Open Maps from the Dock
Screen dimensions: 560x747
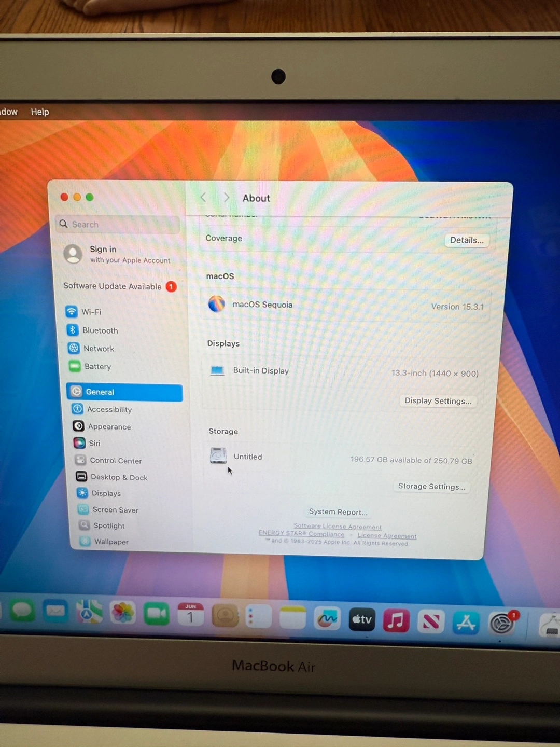[89, 612]
